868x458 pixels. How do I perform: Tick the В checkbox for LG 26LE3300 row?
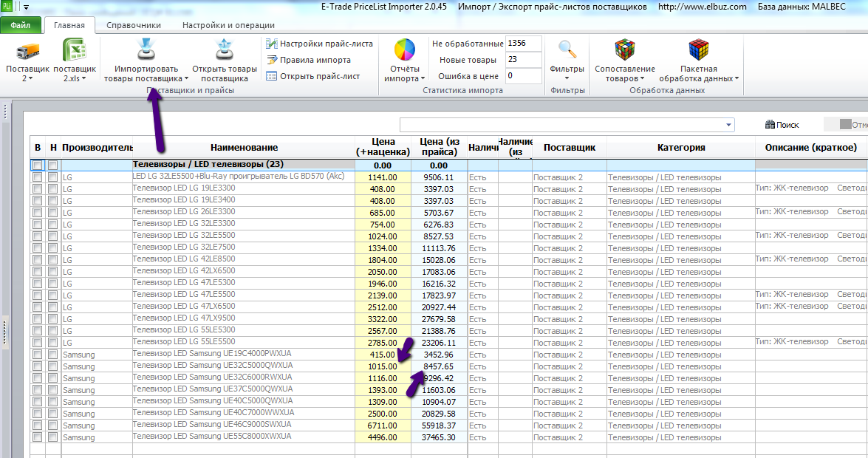click(37, 213)
